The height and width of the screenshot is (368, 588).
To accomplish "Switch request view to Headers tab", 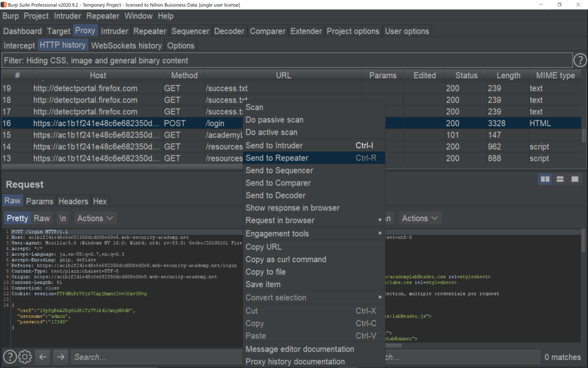I will pyautogui.click(x=73, y=201).
